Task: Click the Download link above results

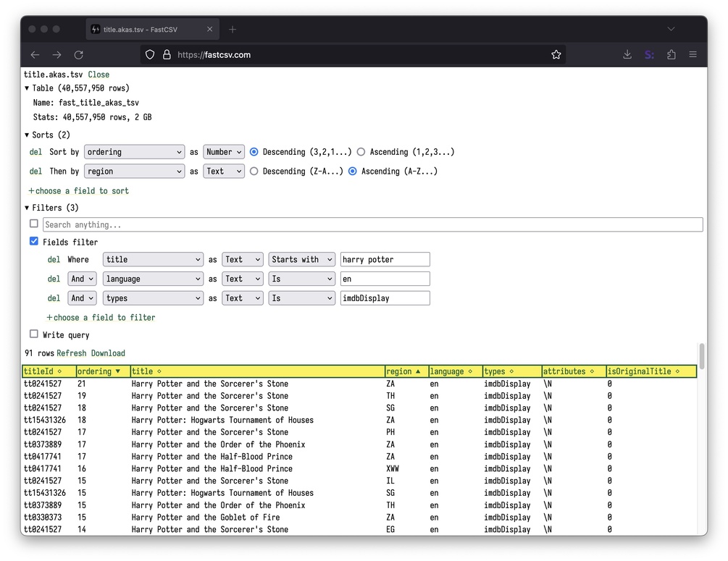Action: click(x=108, y=353)
